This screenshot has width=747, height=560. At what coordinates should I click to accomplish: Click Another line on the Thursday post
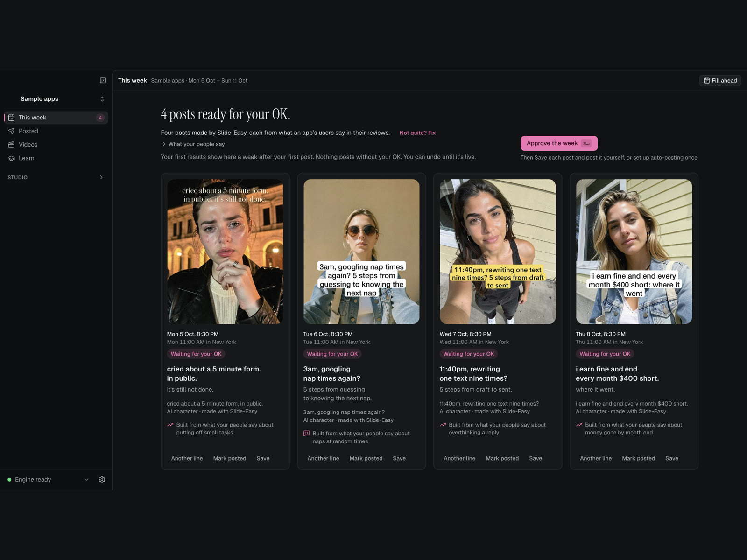pyautogui.click(x=596, y=458)
